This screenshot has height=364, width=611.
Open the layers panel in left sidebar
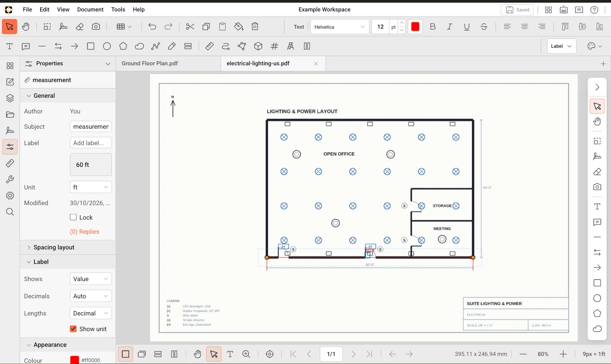10,98
